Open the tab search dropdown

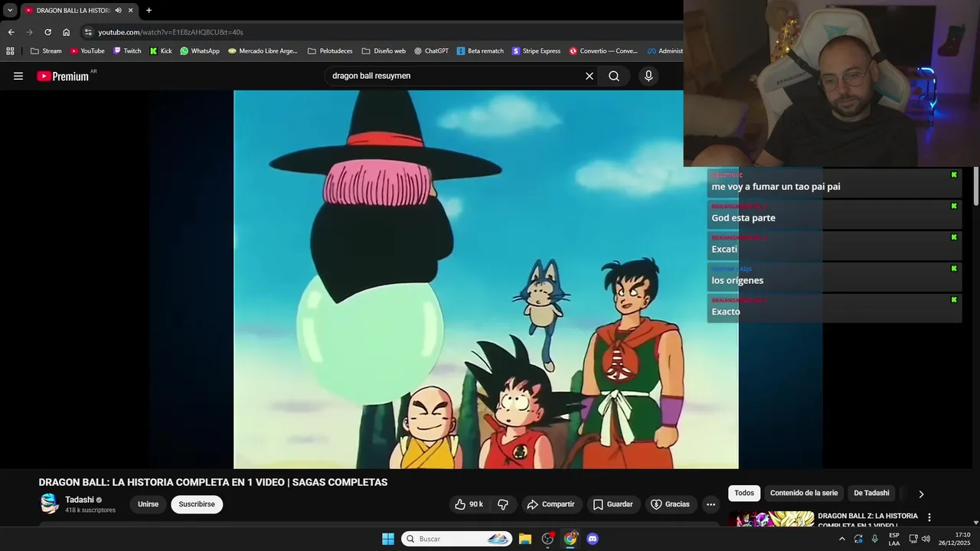pyautogui.click(x=10, y=11)
